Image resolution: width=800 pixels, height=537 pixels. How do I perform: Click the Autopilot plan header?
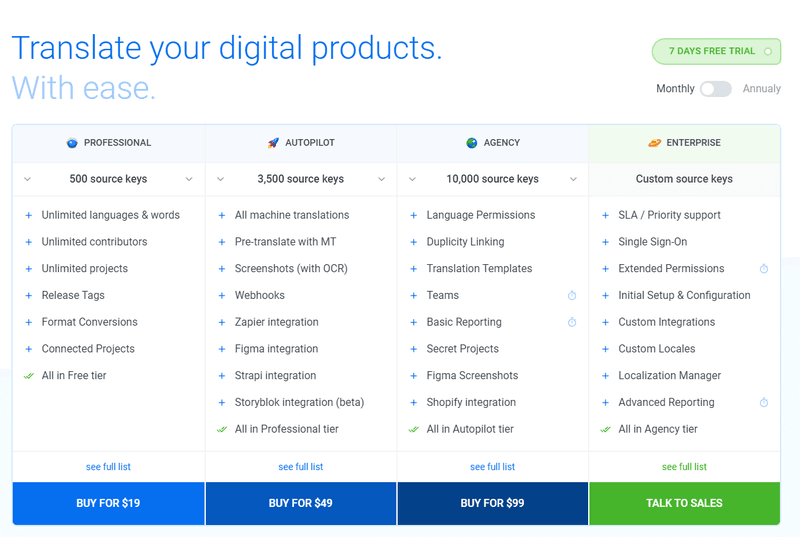[301, 143]
